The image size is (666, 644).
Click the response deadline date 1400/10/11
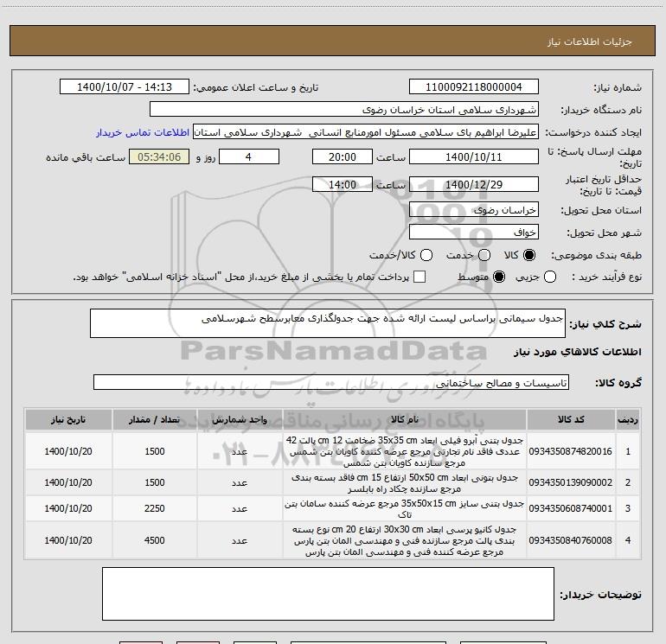(474, 156)
